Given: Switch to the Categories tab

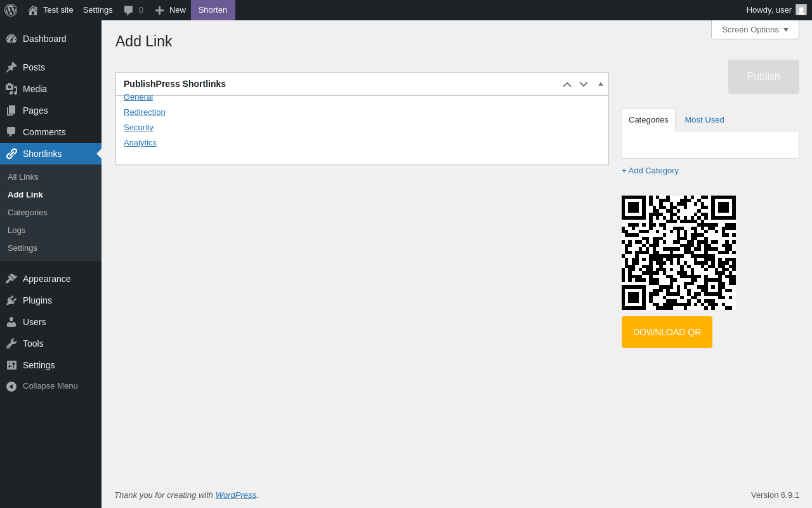Looking at the screenshot, I should pyautogui.click(x=648, y=119).
